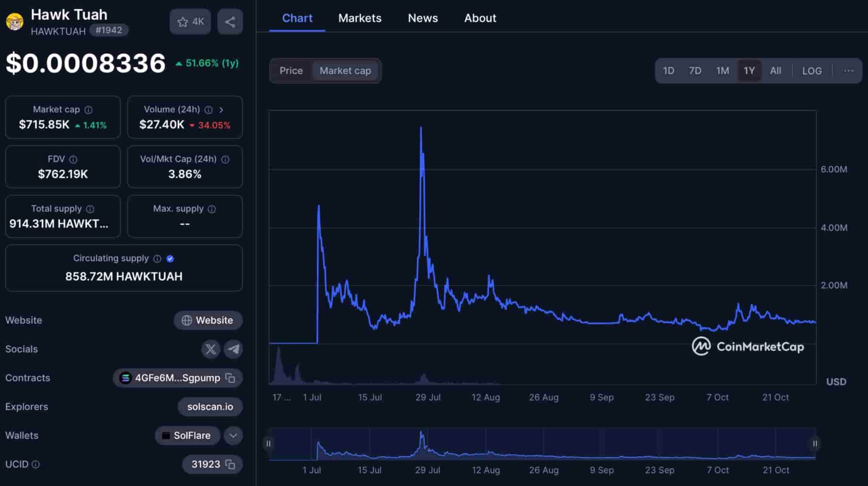Copy the UCID using the copy icon
The height and width of the screenshot is (486, 868).
click(229, 464)
